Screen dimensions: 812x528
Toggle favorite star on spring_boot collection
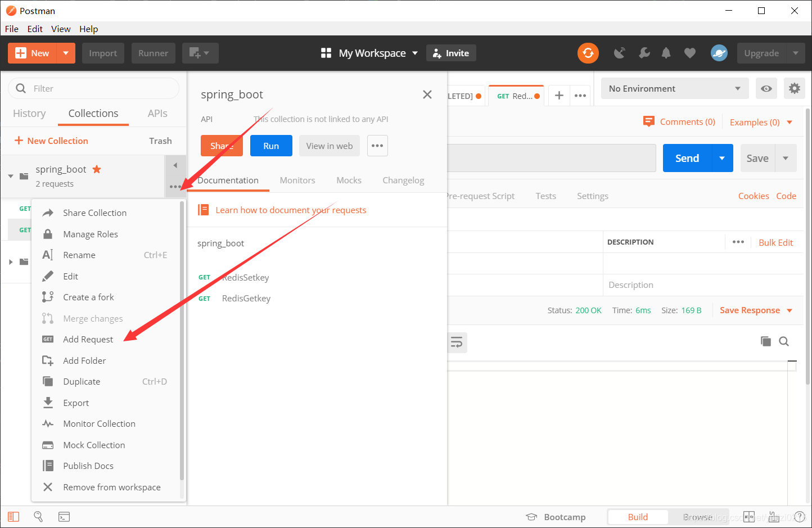[97, 169]
